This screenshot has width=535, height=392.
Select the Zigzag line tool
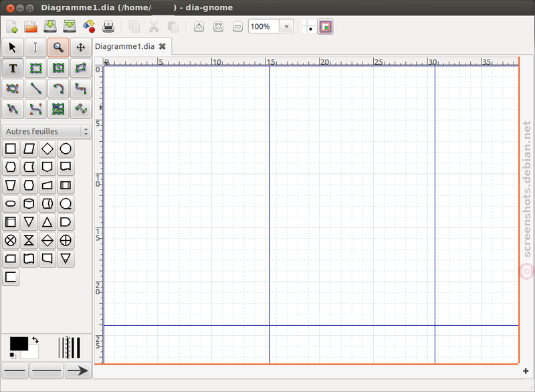[80, 89]
